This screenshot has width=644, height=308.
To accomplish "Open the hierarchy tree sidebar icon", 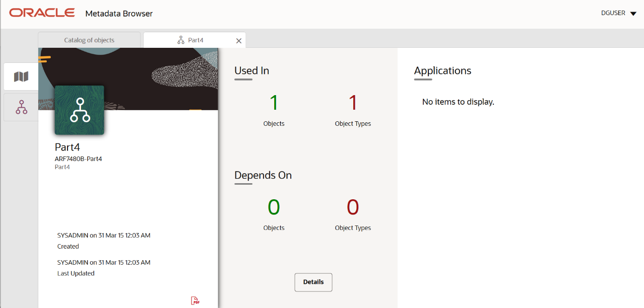I will coord(21,107).
